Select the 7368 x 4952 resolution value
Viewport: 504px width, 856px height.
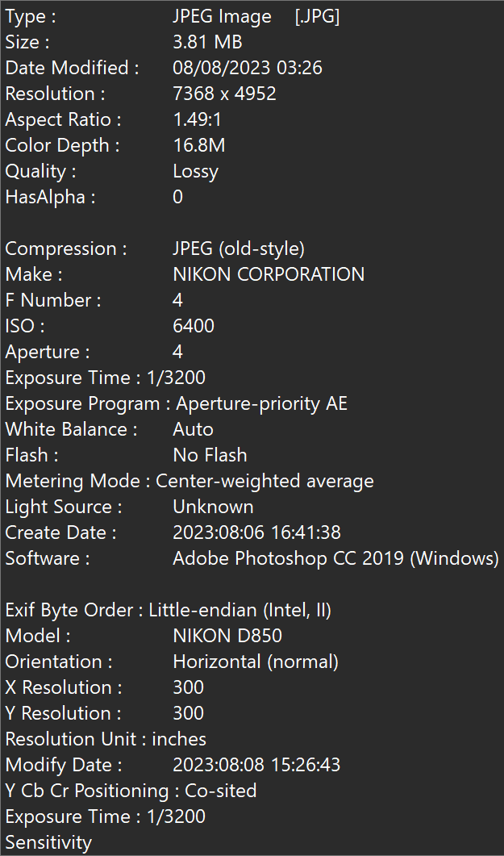[x=224, y=94]
